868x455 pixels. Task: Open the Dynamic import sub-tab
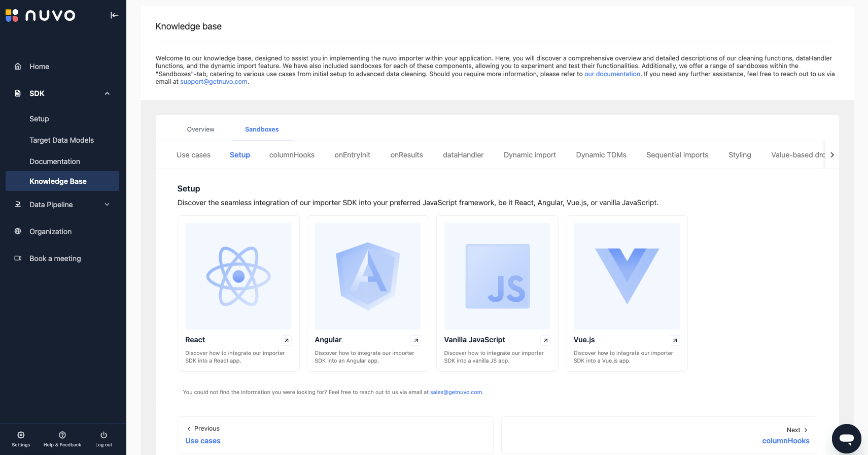point(530,155)
